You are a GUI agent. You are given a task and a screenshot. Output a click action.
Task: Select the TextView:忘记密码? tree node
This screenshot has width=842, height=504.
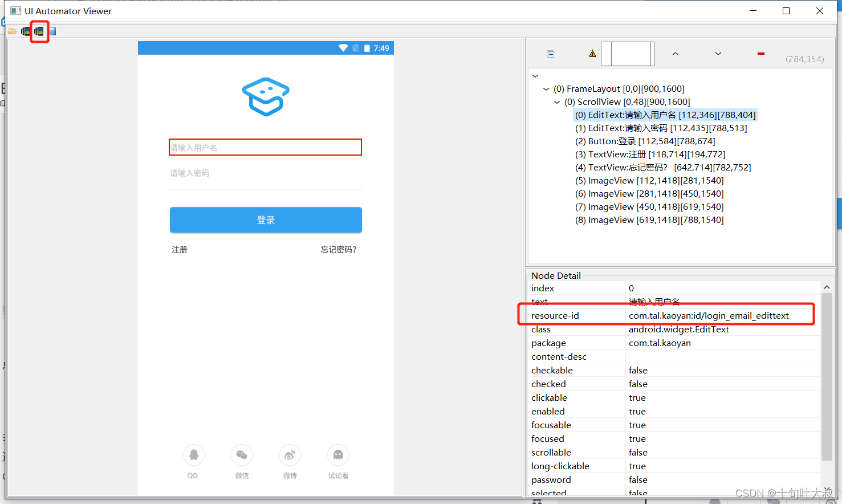tap(663, 168)
